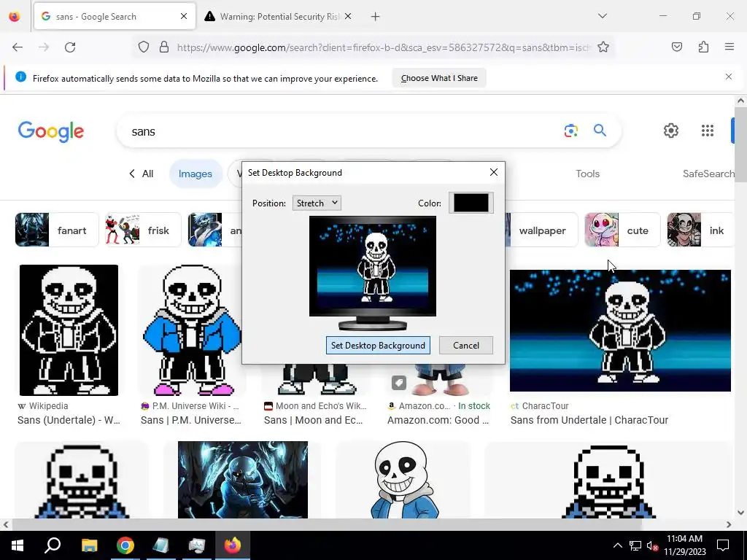Go back using the browser back arrow

pyautogui.click(x=18, y=47)
